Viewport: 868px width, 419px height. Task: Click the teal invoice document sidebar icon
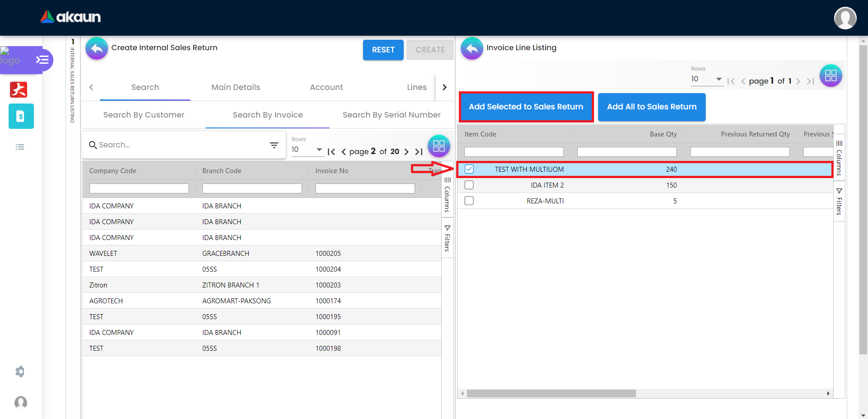(x=21, y=116)
